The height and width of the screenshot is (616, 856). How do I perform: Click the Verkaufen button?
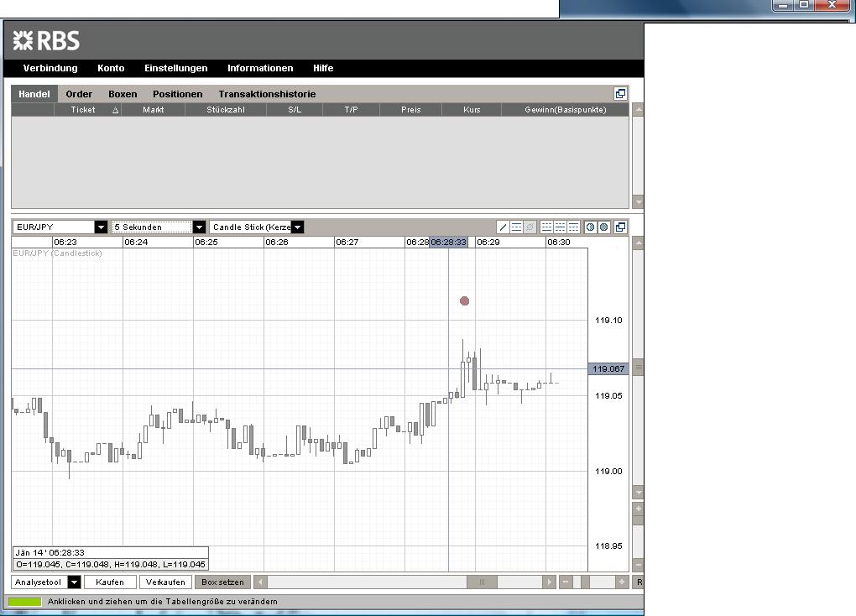(165, 582)
